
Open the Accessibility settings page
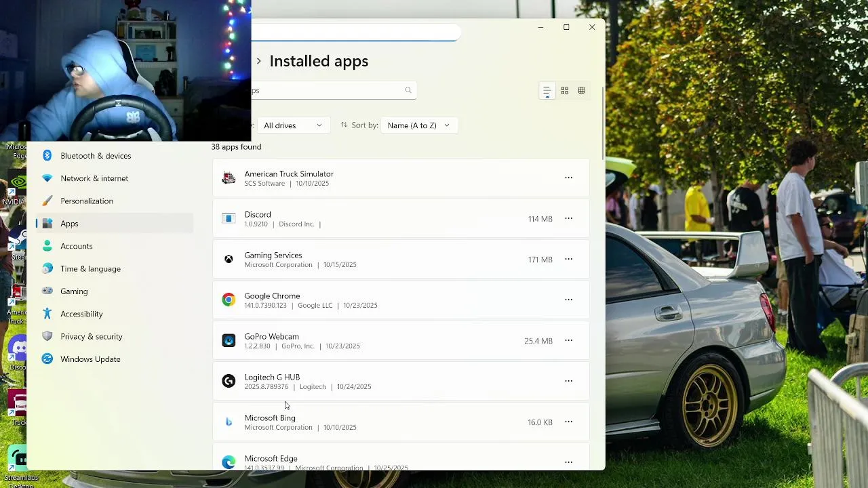coord(81,314)
